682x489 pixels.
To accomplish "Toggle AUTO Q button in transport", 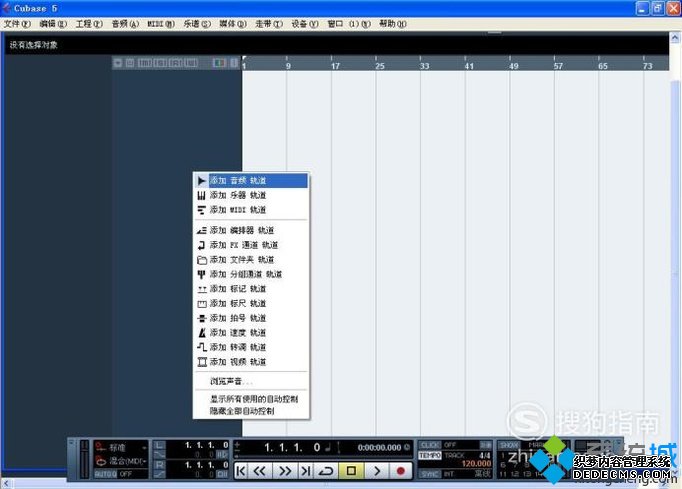I will click(106, 474).
